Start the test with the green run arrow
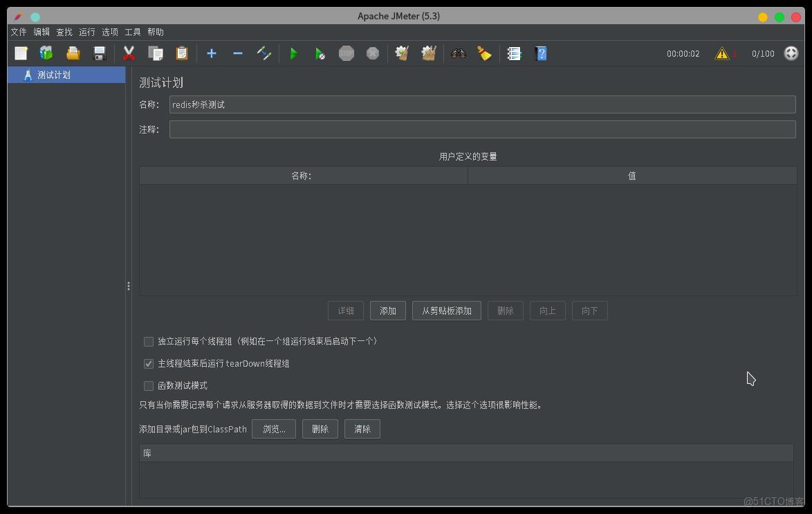Screen dimensions: 812x514 293,53
